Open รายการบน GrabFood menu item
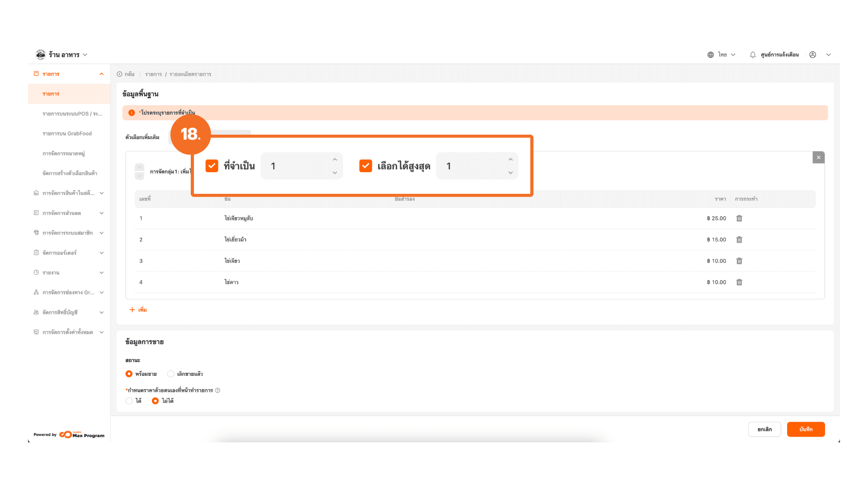This screenshot has width=868, height=488. (67, 133)
